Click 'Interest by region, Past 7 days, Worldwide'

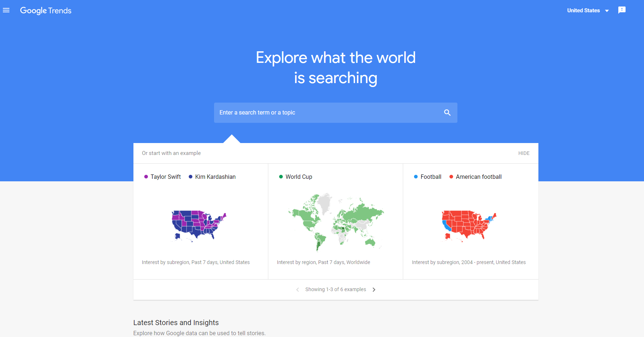coord(324,262)
